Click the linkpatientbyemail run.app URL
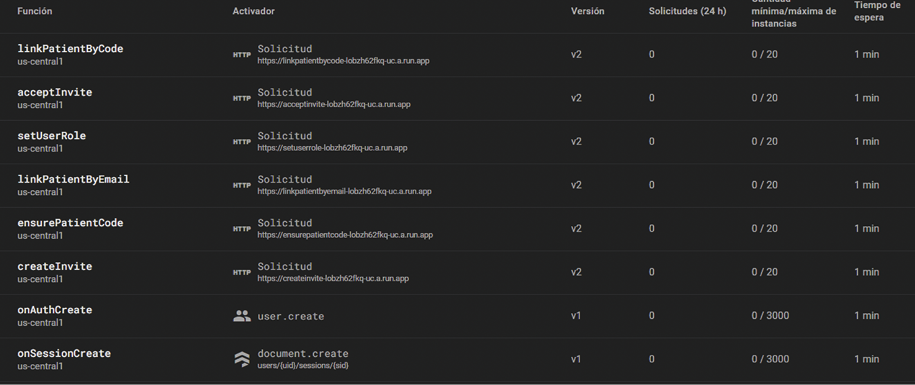The width and height of the screenshot is (915, 385). pyautogui.click(x=345, y=191)
